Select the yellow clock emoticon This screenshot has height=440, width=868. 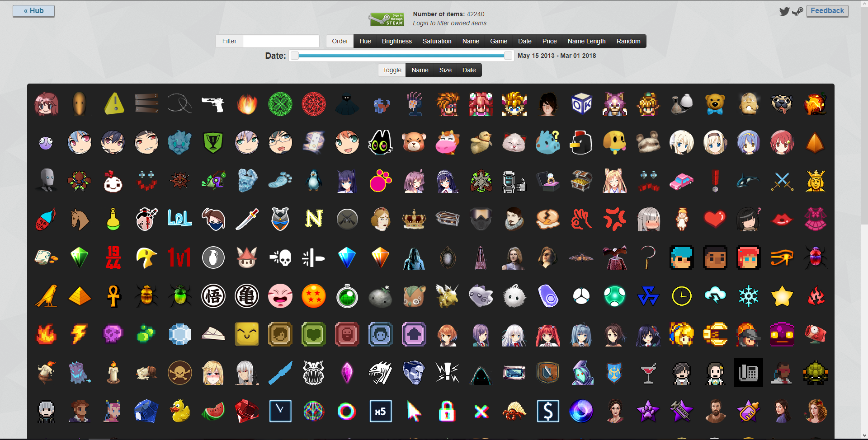point(682,296)
